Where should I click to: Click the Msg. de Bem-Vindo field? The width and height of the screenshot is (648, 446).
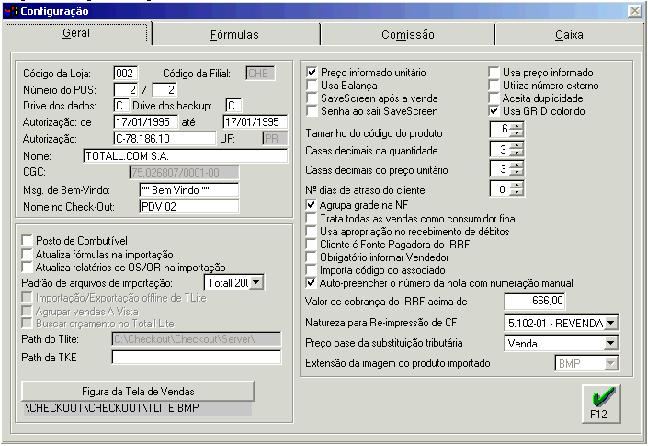[x=189, y=190]
